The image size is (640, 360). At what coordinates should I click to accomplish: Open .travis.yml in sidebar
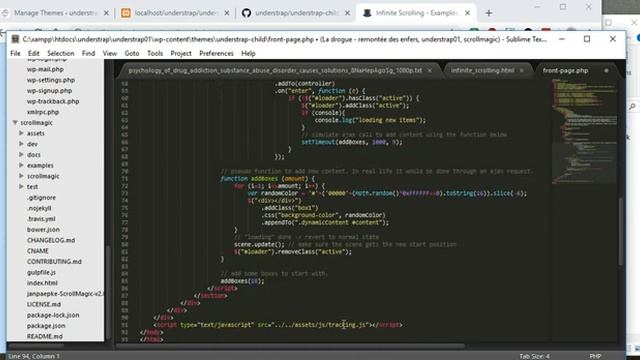coord(41,219)
